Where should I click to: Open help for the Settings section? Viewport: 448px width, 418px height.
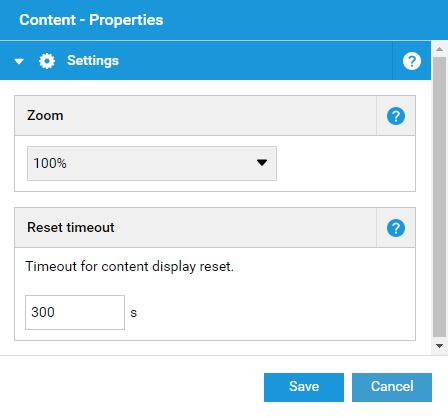pos(412,61)
